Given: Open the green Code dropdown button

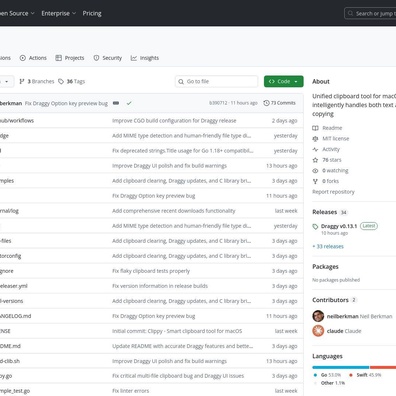Looking at the screenshot, I should coord(284,81).
